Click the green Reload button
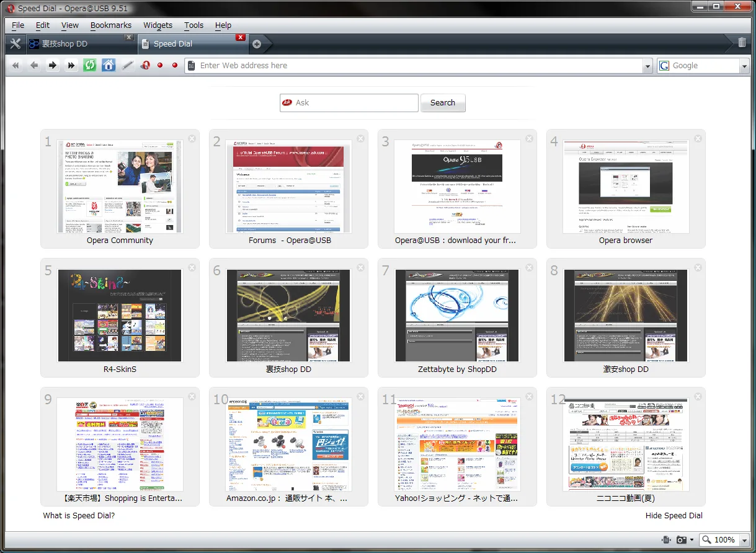Viewport: 756px width, 553px height. pos(90,65)
